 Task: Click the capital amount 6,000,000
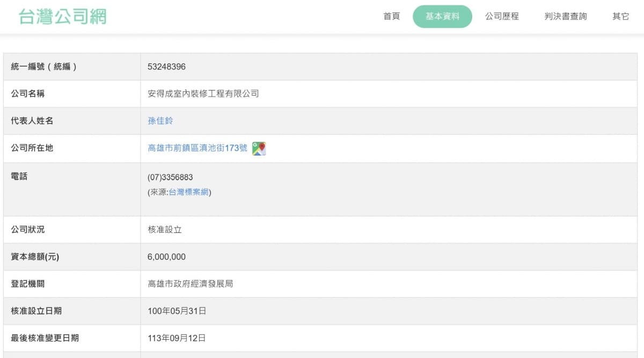[167, 257]
